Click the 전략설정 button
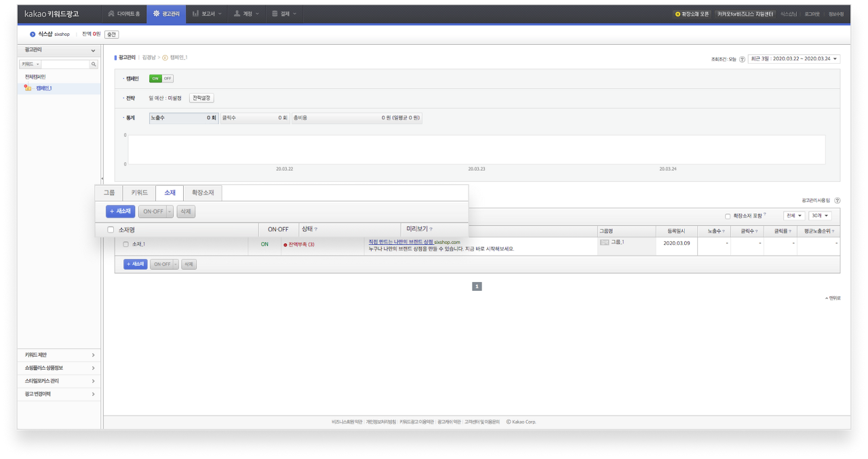 (201, 98)
